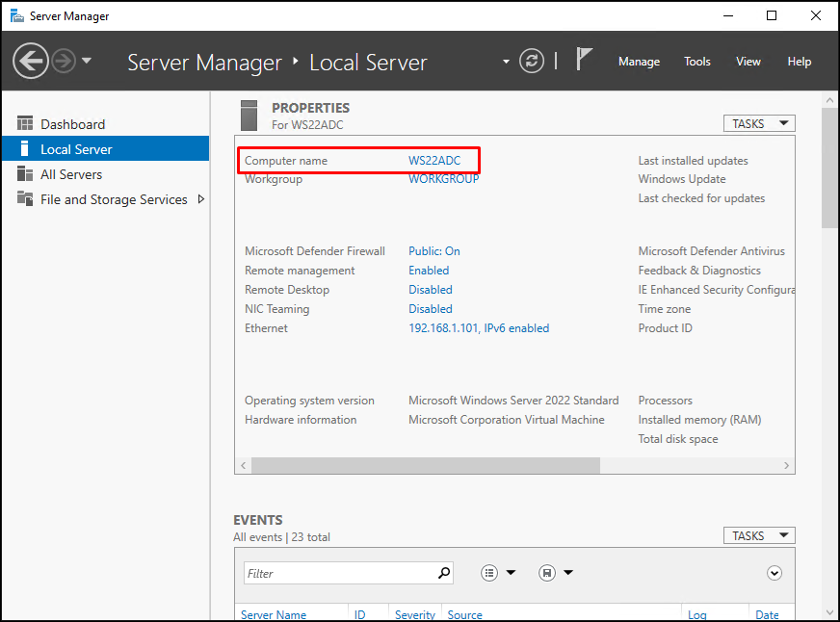Screen dimensions: 840x622
Task: Click the 'Feedback & Diagnostics' label
Action: (699, 271)
